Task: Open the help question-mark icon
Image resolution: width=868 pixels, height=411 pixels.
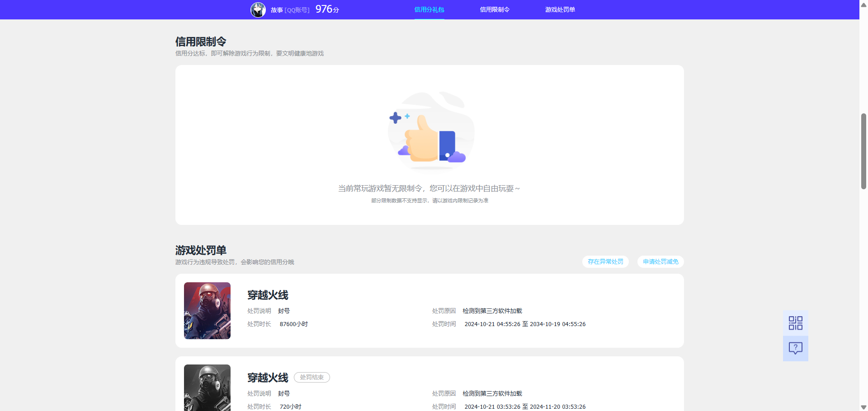Action: pyautogui.click(x=795, y=348)
